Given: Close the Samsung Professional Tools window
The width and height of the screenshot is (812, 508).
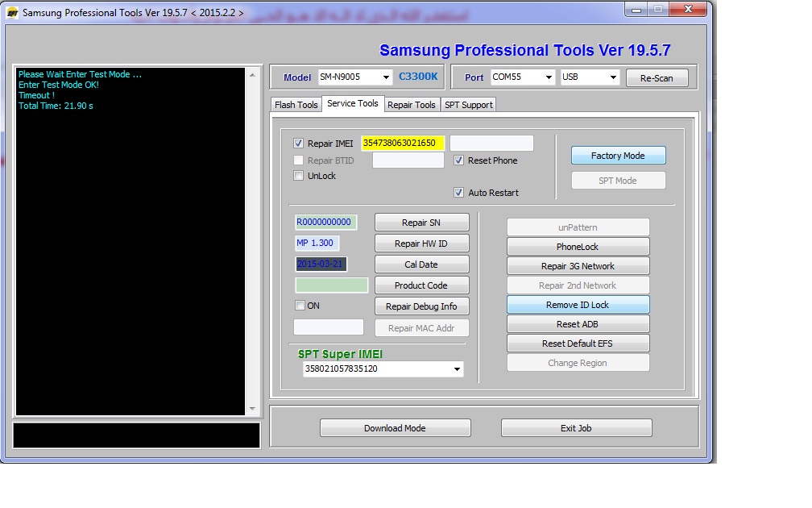Looking at the screenshot, I should [688, 10].
